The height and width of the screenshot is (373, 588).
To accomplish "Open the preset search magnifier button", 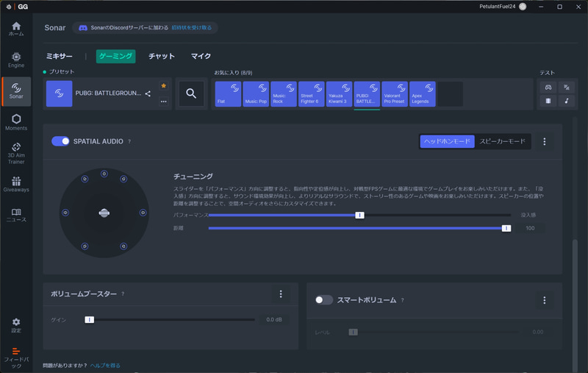I will [191, 93].
